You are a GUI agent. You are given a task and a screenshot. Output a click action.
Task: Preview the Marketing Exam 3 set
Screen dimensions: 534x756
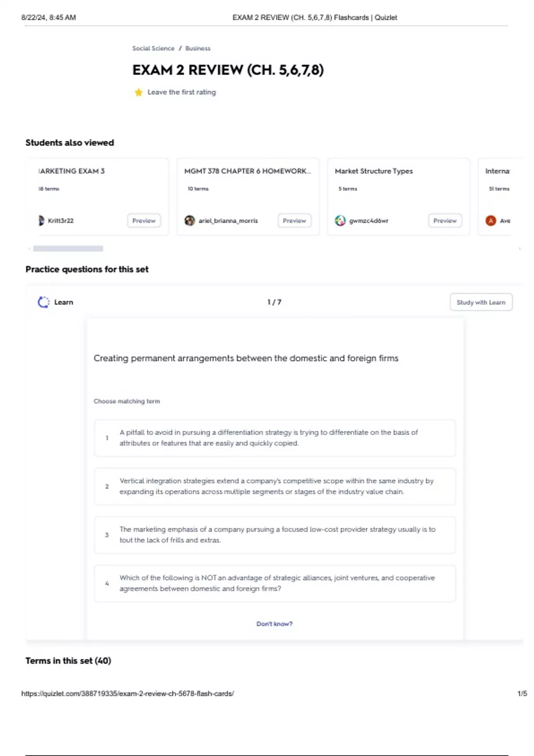coord(144,221)
